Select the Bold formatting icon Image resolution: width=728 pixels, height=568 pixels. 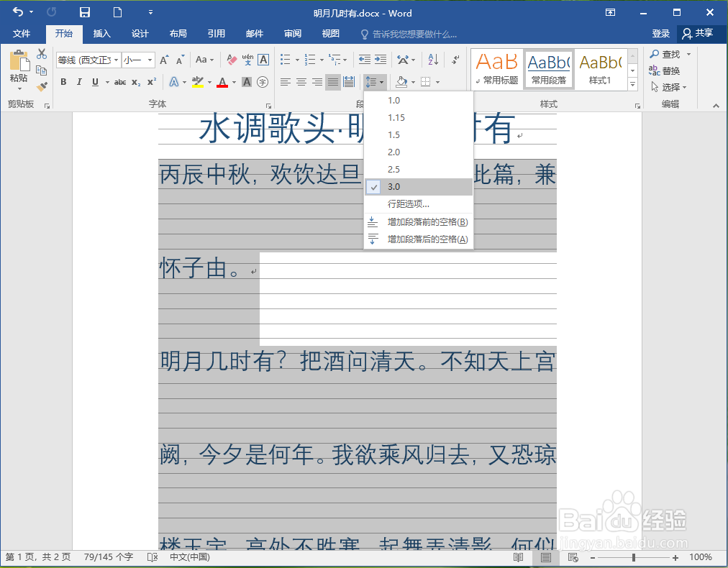coord(63,81)
